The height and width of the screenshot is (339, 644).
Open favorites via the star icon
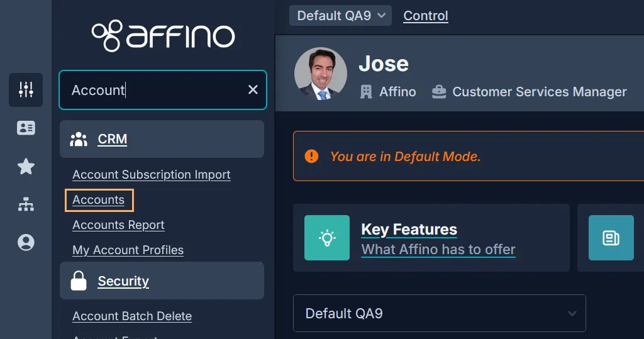coord(26,167)
